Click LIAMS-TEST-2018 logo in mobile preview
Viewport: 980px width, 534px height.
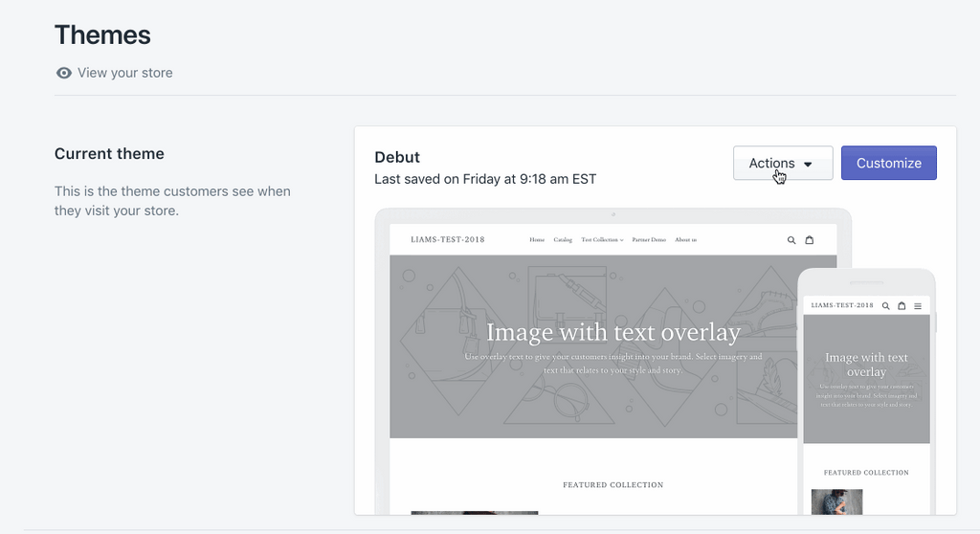click(x=842, y=305)
